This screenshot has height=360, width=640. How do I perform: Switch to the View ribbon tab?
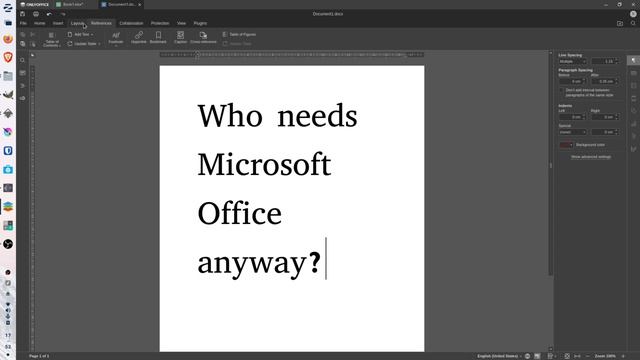[181, 23]
